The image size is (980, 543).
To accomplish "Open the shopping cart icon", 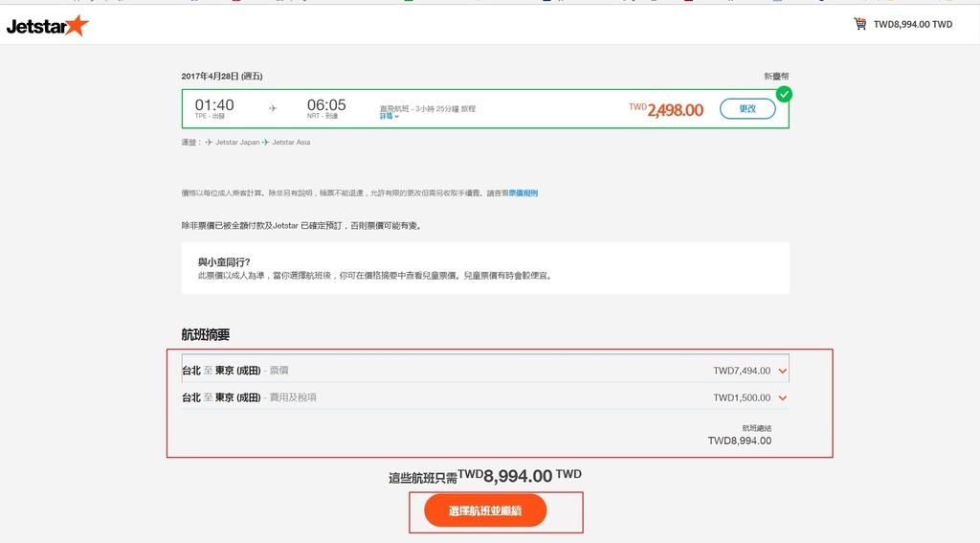I will 860,24.
